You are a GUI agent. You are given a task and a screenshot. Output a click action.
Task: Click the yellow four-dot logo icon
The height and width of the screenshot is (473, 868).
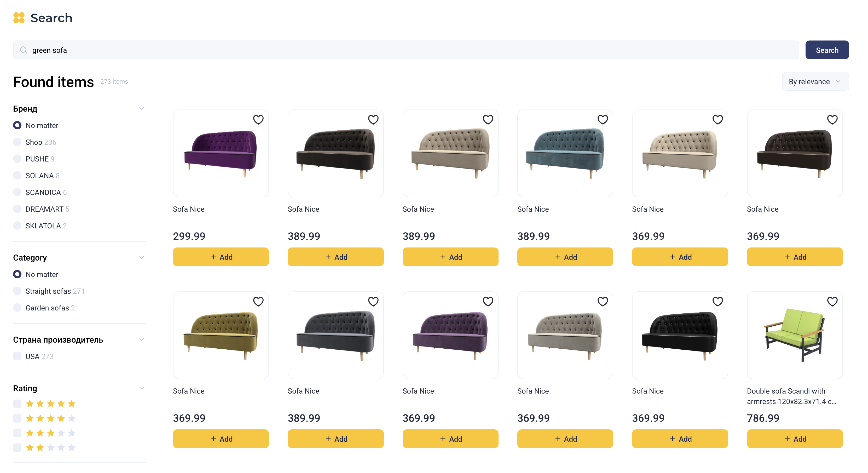coord(19,18)
